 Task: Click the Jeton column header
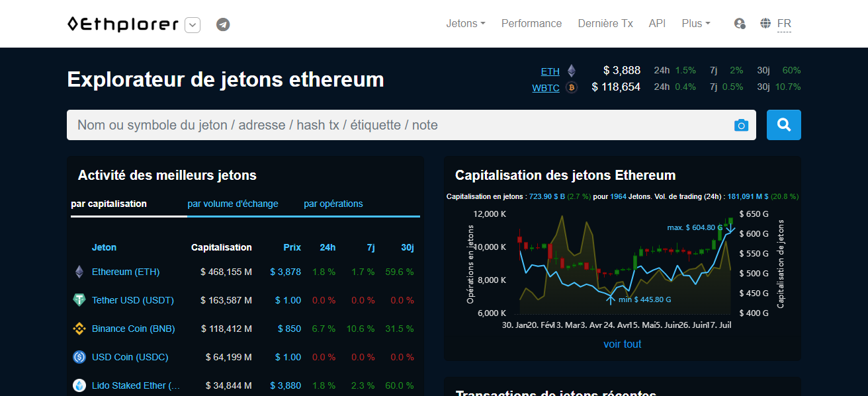[x=104, y=247]
